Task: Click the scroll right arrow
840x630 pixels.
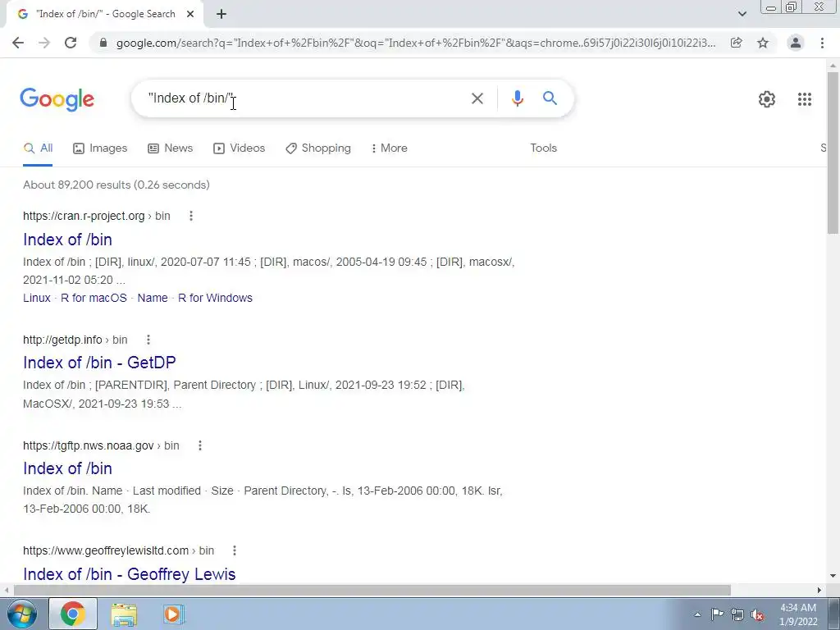Action: tap(819, 590)
